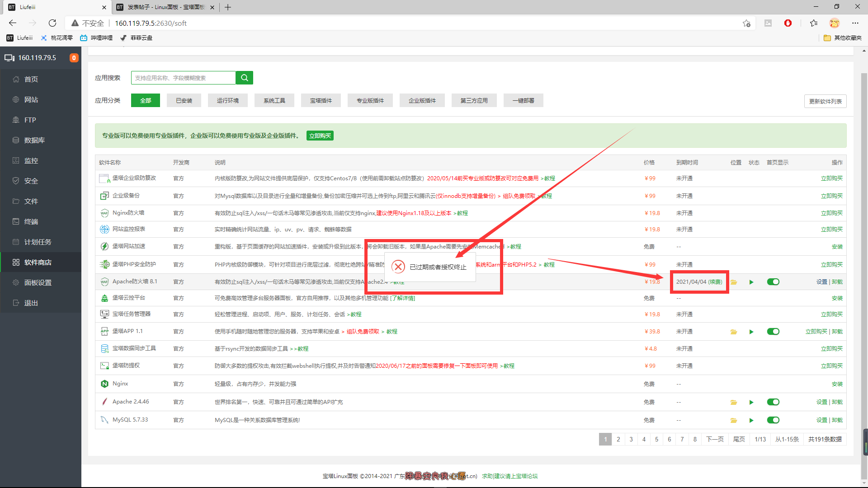868x488 pixels.
Task: Click 续费 link next to 2021/04/04
Action: [x=715, y=282]
